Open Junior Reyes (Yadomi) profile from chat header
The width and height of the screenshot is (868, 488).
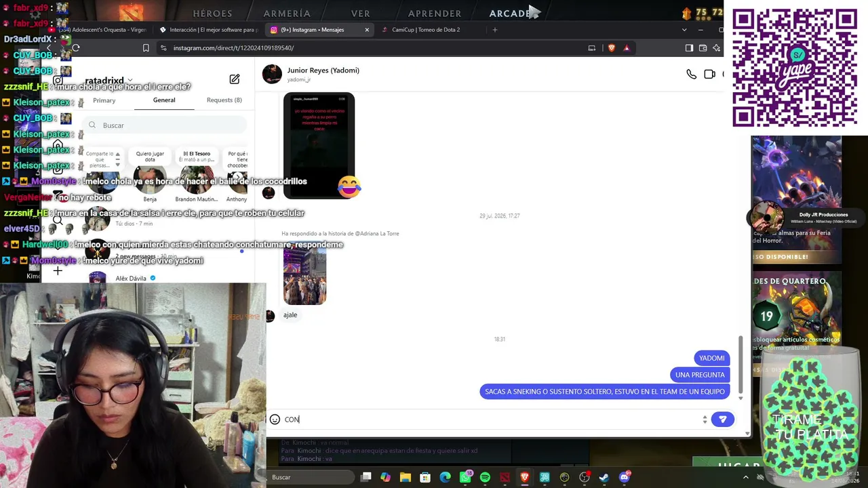tap(323, 70)
